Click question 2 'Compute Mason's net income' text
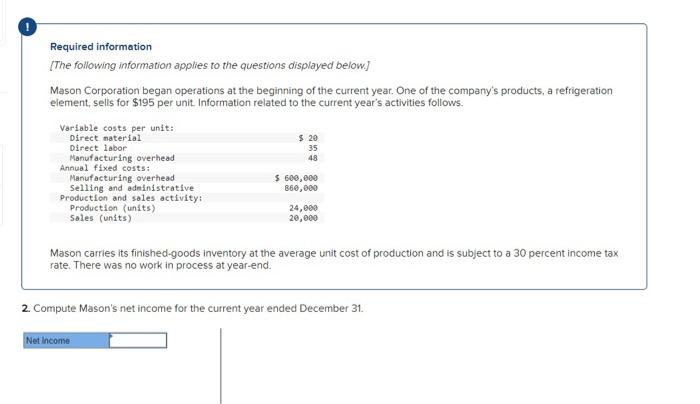The height and width of the screenshot is (404, 700). coord(192,308)
